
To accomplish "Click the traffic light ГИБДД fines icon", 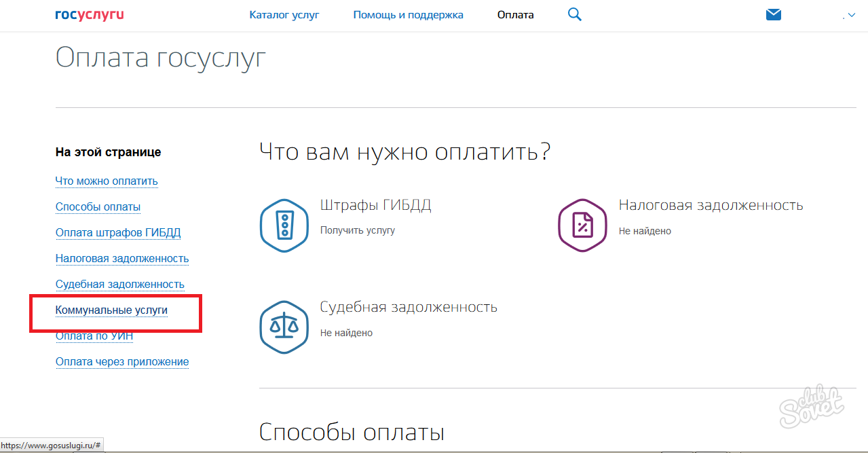I will 284,225.
